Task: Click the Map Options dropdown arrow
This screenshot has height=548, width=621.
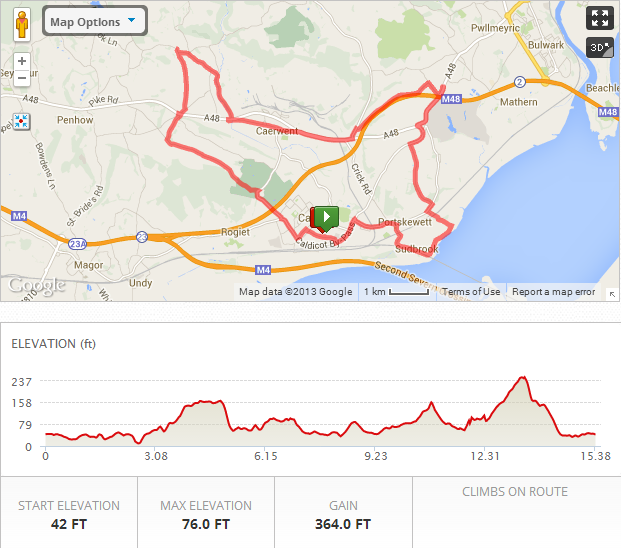Action: pyautogui.click(x=131, y=20)
